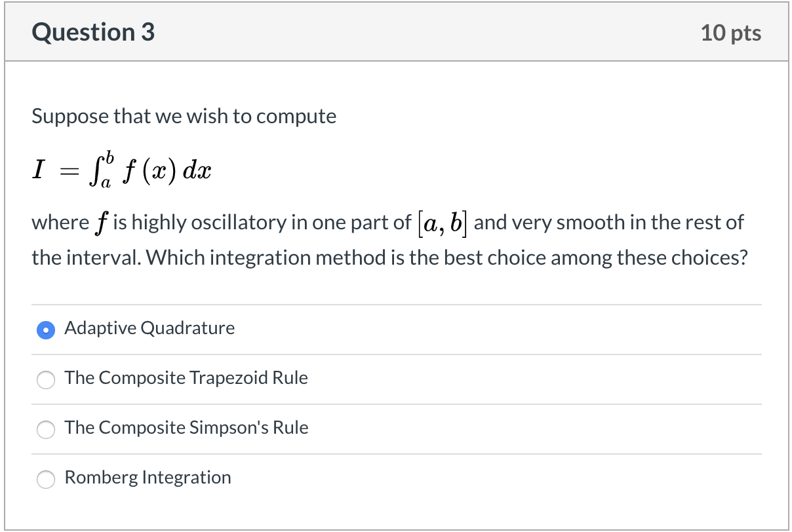Click the Adaptive Quadrature answer label
The height and width of the screenshot is (532, 792).
click(x=149, y=329)
